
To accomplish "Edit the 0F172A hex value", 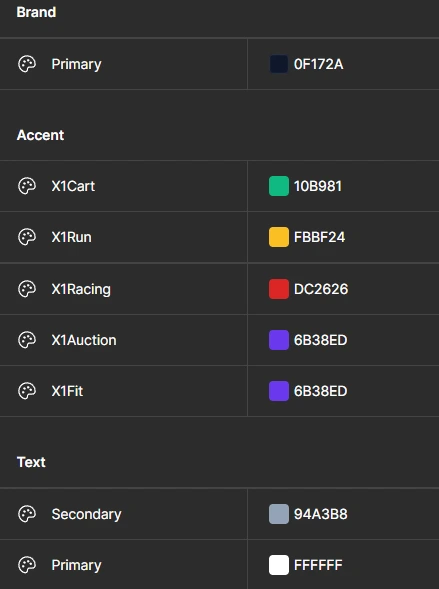I will 318,64.
